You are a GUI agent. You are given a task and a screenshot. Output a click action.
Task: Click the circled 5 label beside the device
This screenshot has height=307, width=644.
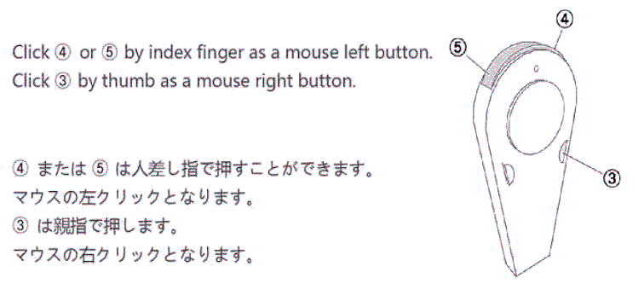(x=457, y=48)
